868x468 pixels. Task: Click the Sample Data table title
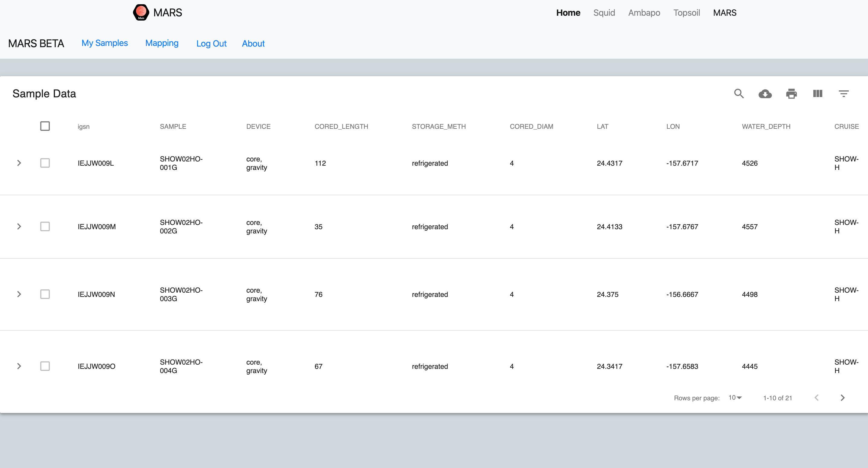(x=44, y=93)
